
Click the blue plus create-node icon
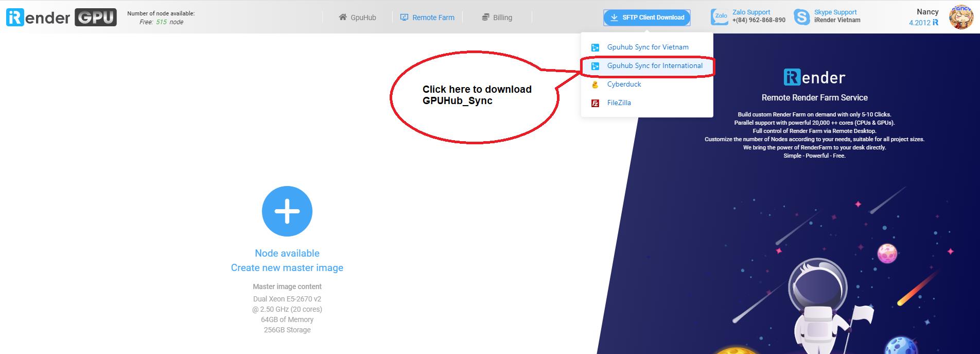287,211
